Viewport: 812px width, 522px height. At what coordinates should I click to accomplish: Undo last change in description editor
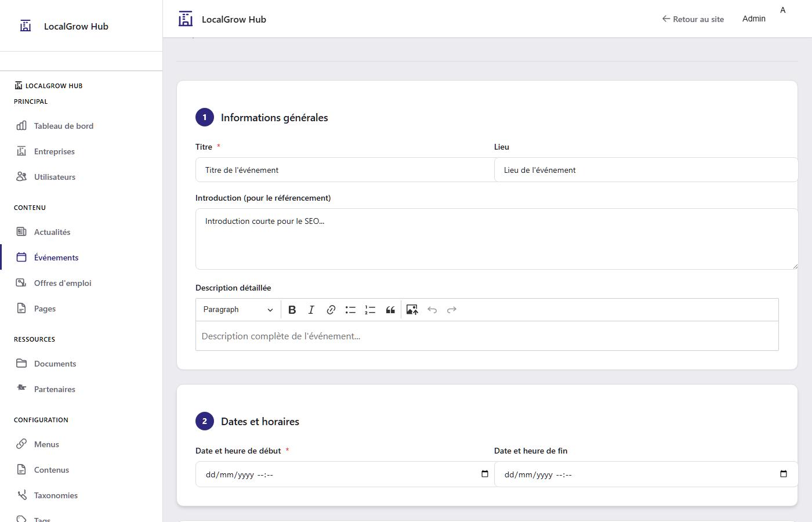(432, 310)
